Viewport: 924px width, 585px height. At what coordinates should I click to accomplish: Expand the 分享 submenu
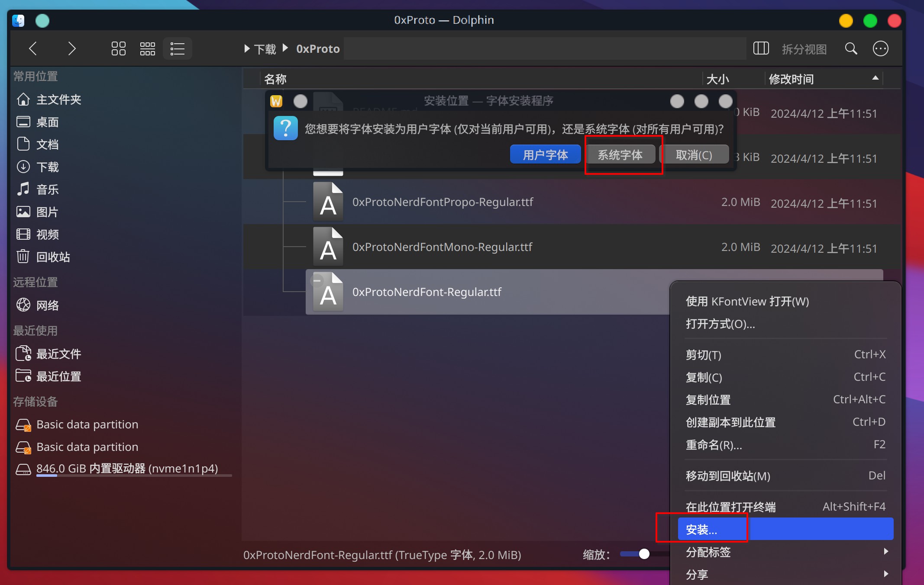click(x=785, y=575)
